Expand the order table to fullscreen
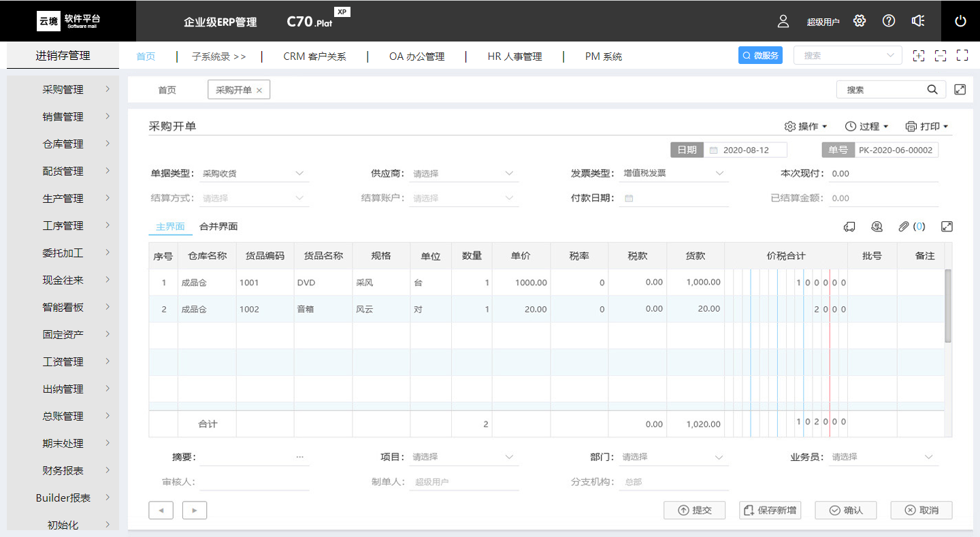 coord(946,227)
